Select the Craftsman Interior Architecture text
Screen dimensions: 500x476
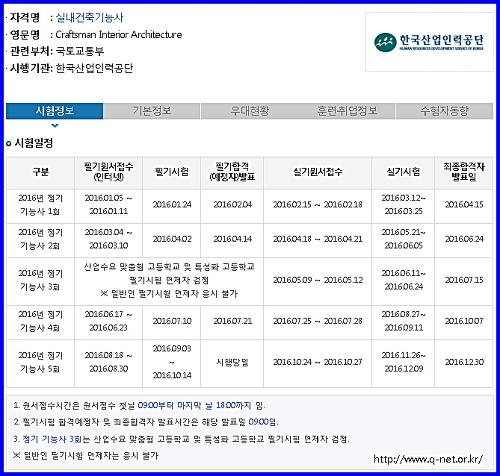[x=119, y=35]
